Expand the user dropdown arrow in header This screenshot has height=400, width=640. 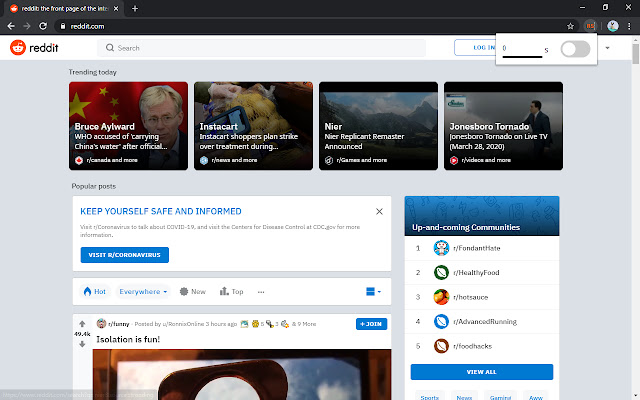click(607, 48)
